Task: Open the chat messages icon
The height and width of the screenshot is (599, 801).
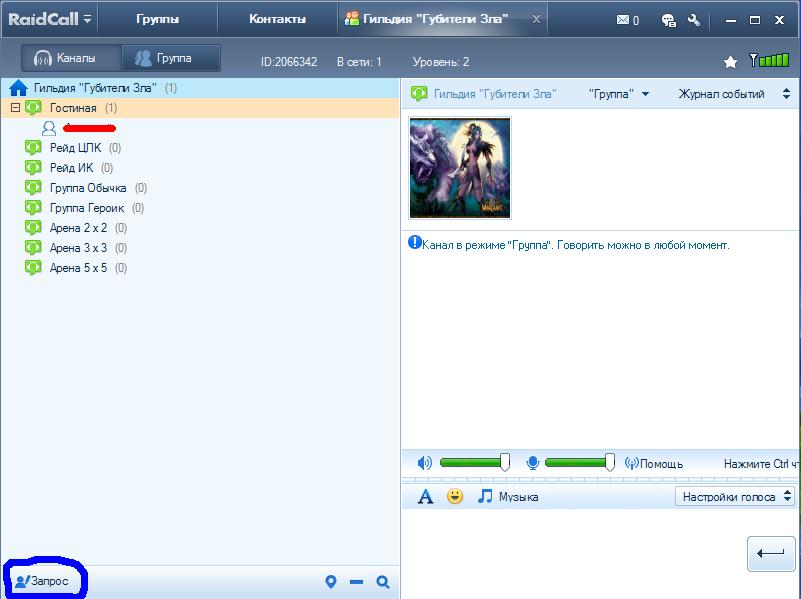Action: (x=669, y=20)
